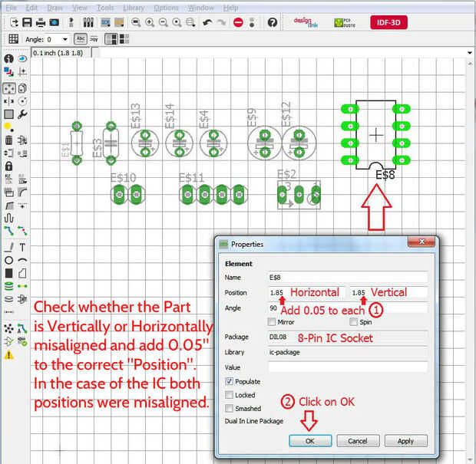Click Apply in Properties dialog

point(406,441)
